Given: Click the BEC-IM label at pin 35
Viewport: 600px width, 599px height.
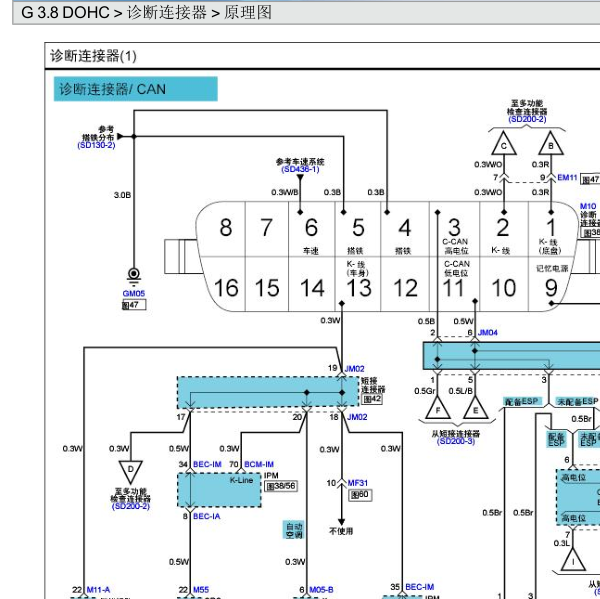Looking at the screenshot, I should [419, 587].
